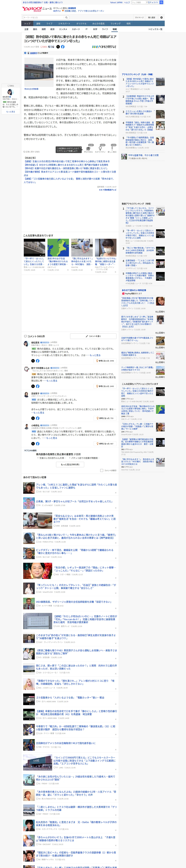The image size is (186, 868).
Task: Click the keyword search input field
Action: pos(44,18)
